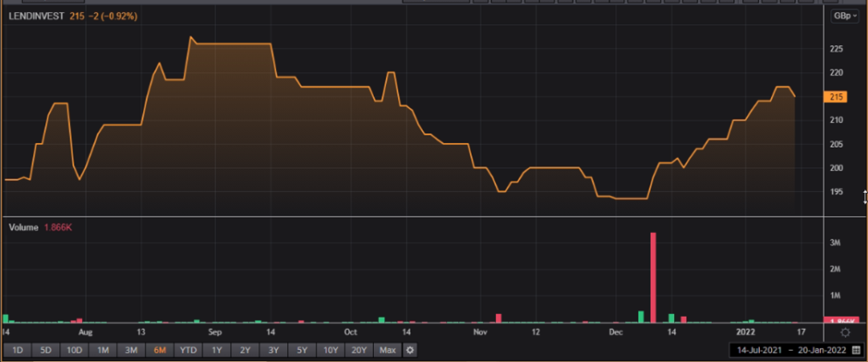Show full history with Max button
The width and height of the screenshot is (868, 362).
[x=388, y=350]
